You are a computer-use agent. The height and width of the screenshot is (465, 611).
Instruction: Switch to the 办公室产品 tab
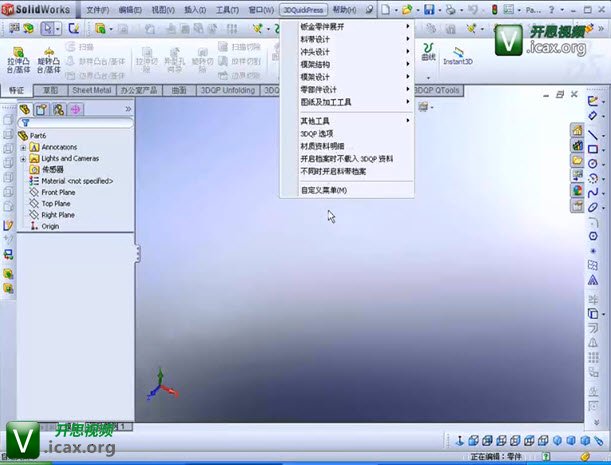(138, 90)
